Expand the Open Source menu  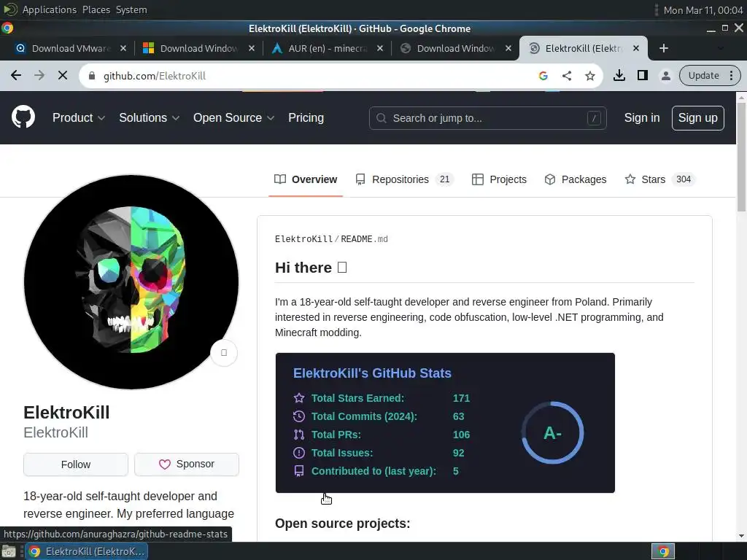(233, 117)
